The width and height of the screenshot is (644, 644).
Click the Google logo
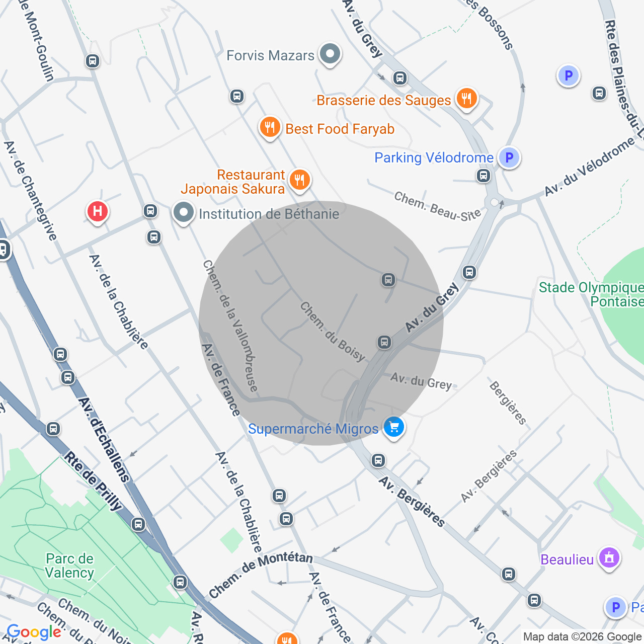coord(34,632)
